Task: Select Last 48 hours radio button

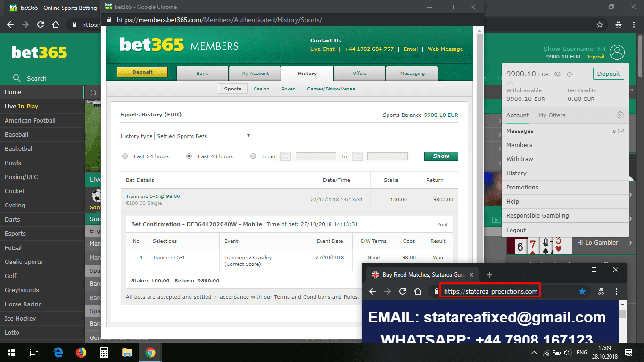Action: 189,156
